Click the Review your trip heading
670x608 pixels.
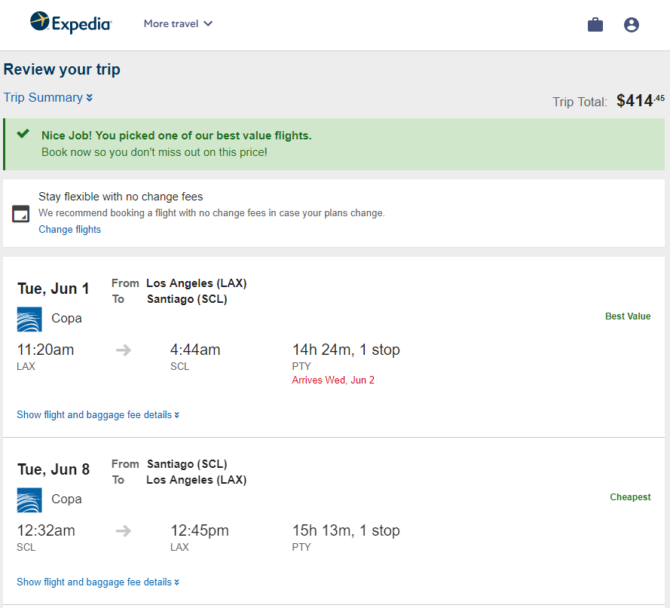click(62, 69)
